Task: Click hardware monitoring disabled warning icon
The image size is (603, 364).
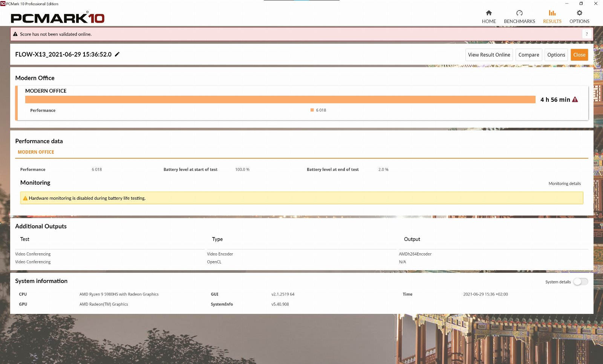Action: point(25,198)
